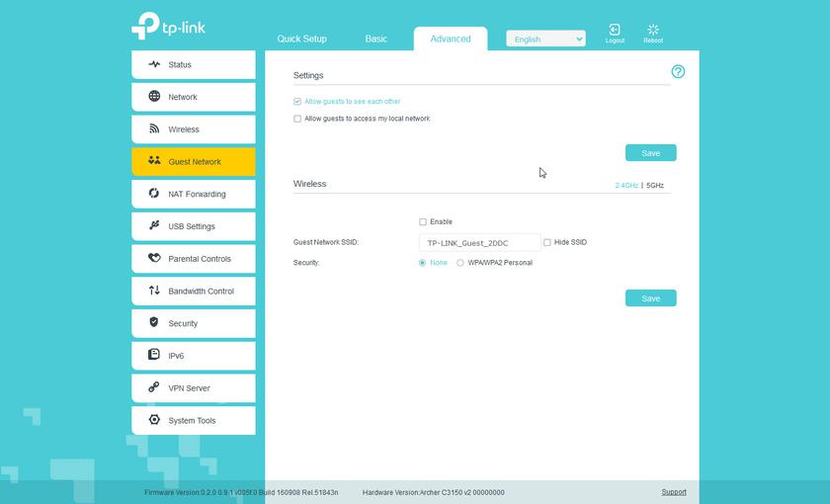Uncheck Allow guests to see each other

click(297, 101)
